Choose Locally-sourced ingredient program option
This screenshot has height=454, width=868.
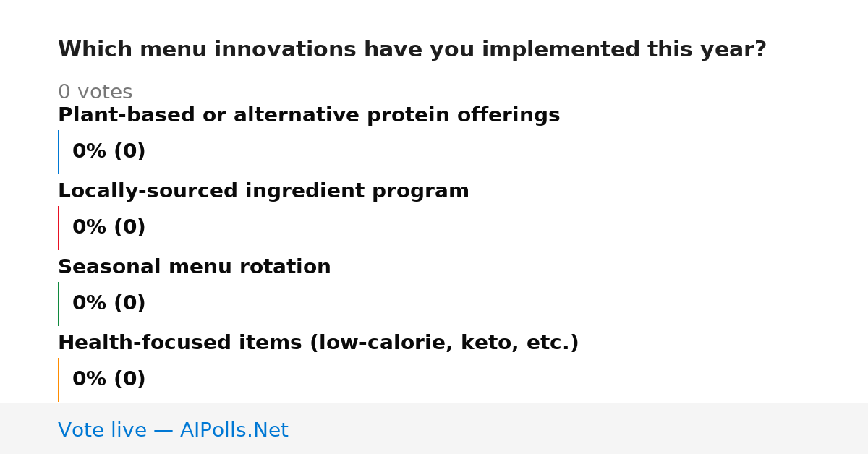click(263, 191)
